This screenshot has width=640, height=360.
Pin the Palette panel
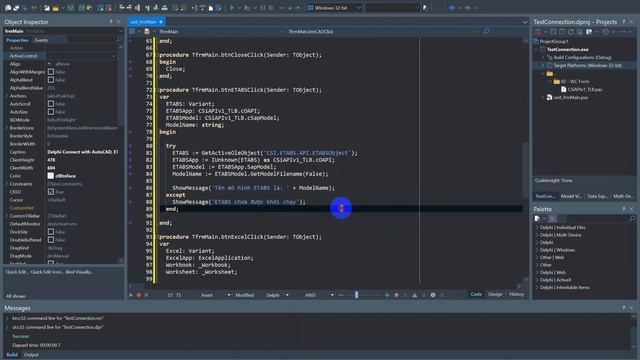tap(624, 209)
